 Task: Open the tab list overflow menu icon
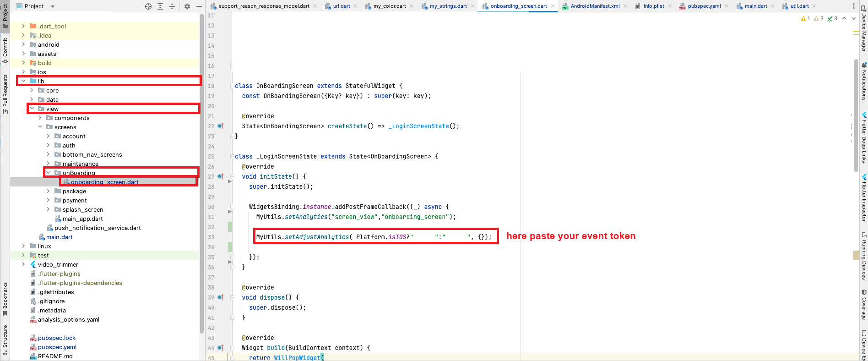pos(854,6)
